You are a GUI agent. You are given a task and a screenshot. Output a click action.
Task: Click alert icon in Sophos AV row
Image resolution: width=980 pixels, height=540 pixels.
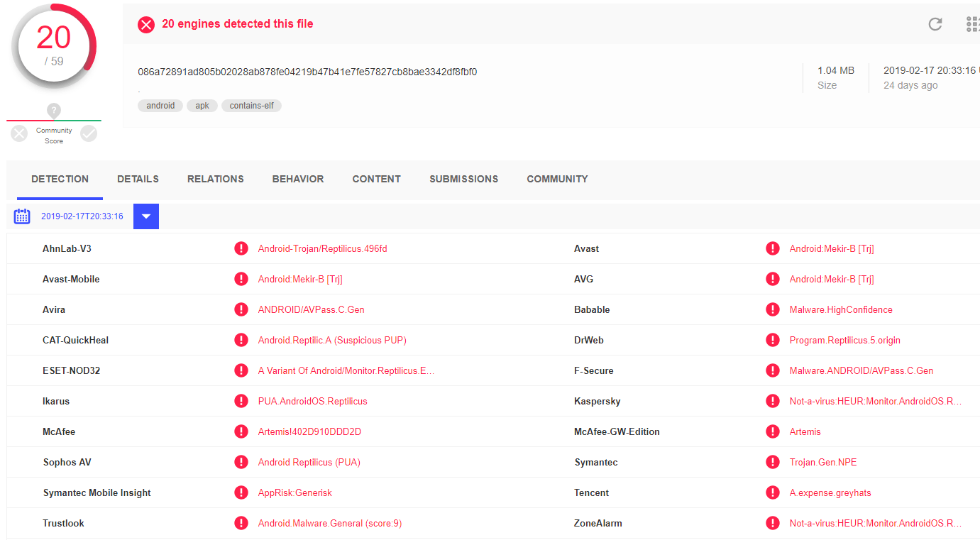241,462
